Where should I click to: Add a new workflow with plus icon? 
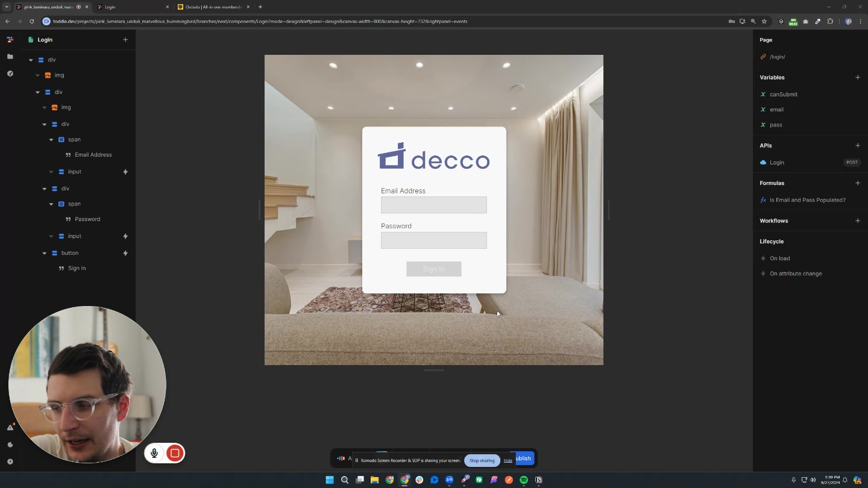tap(858, 221)
